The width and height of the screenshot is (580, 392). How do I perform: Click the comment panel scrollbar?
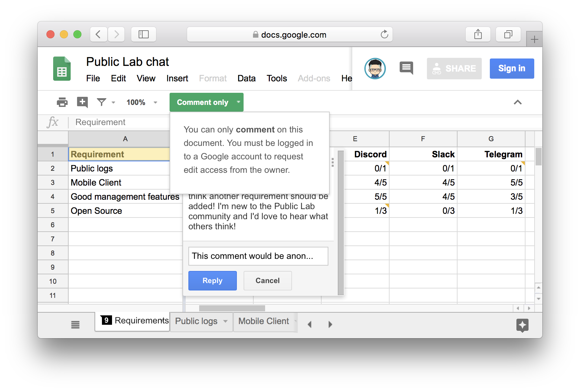click(341, 223)
